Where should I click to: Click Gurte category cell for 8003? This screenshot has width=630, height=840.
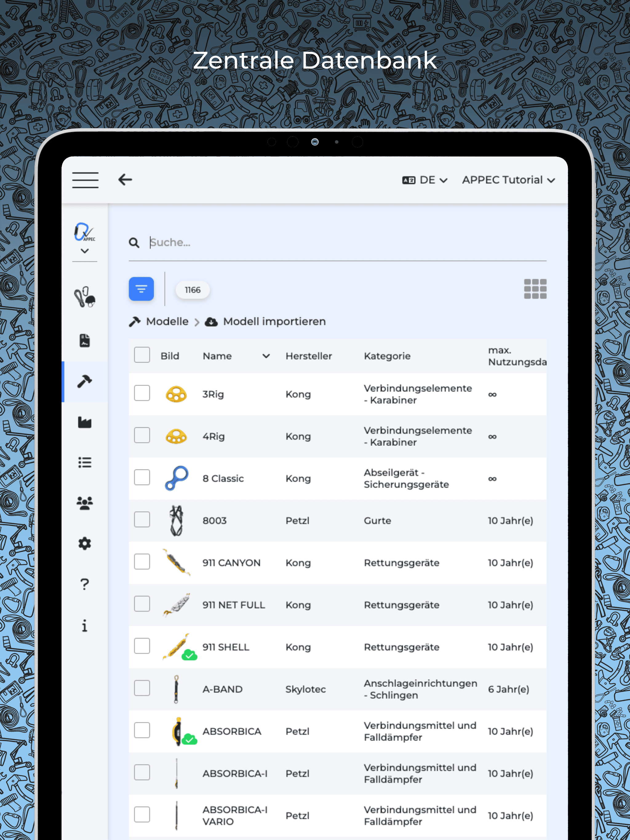(x=378, y=521)
